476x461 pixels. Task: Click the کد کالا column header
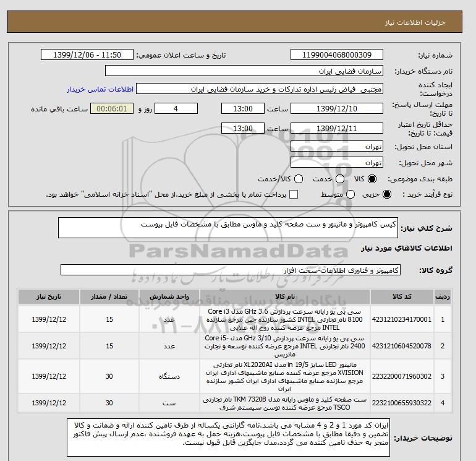(402, 297)
